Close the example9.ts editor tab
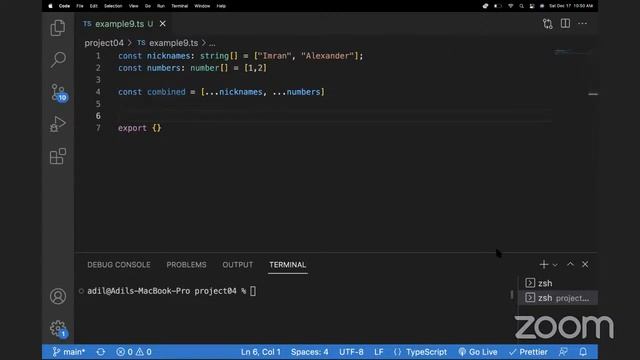 coord(162,24)
